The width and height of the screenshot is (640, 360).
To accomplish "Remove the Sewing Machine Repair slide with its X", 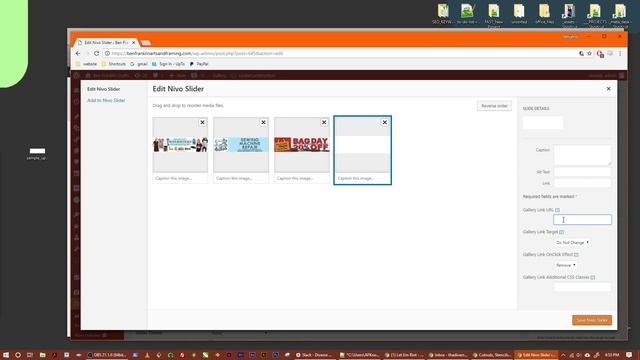I will click(x=263, y=122).
